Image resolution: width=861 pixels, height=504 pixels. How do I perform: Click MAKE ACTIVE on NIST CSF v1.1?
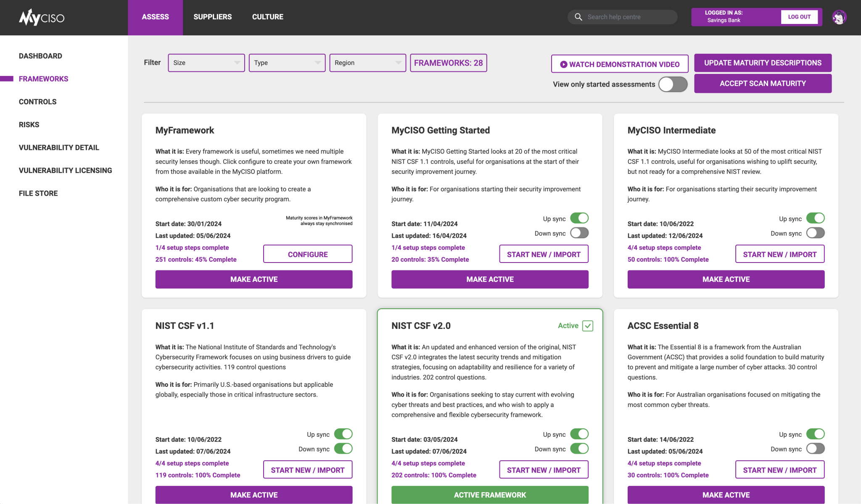tap(254, 495)
